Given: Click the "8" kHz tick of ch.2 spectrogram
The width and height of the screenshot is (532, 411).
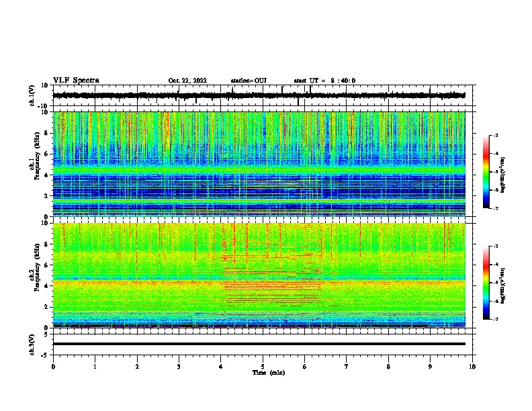Looking at the screenshot, I should coord(46,244).
